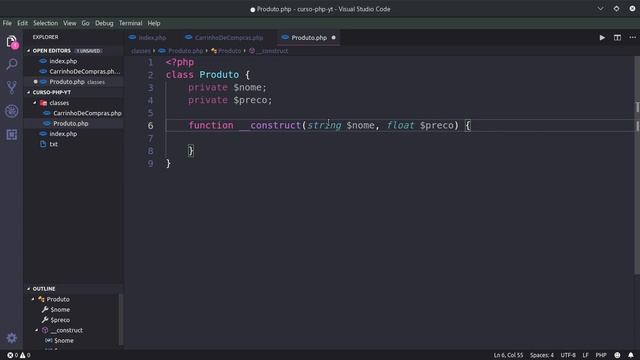Screen dimensions: 640x360
Task: Open the View menu
Action: click(x=69, y=23)
